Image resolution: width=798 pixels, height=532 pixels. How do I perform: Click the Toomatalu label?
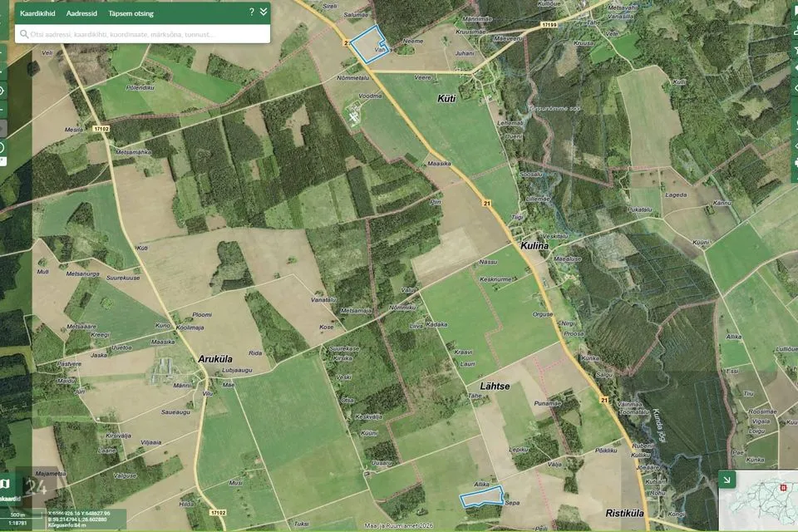(x=634, y=411)
